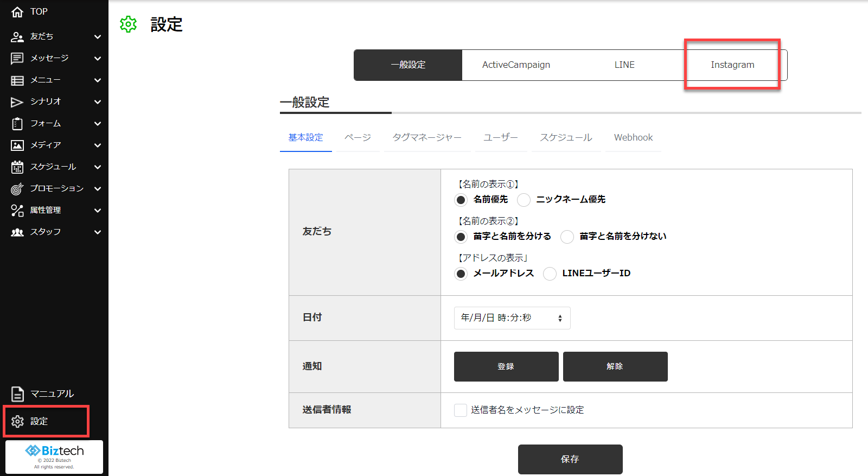This screenshot has width=868, height=476.
Task: Open the タグマネージャー sub-tab
Action: click(427, 138)
